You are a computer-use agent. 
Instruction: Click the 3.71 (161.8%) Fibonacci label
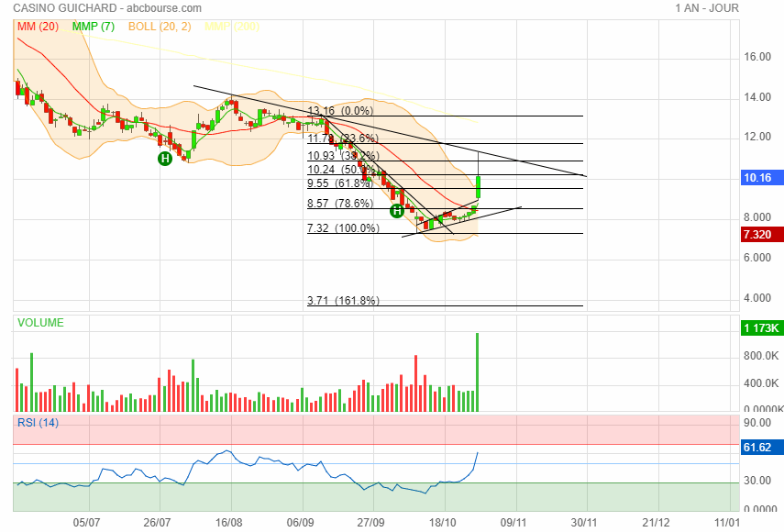[344, 301]
